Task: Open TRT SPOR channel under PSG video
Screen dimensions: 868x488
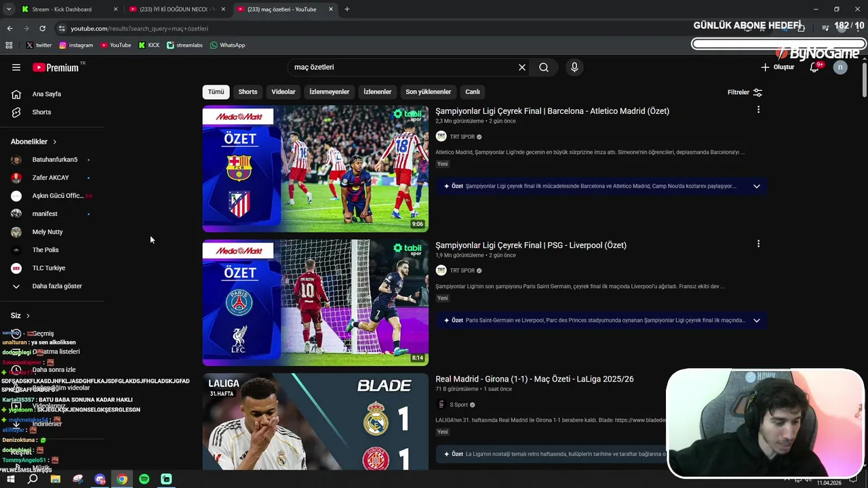Action: pyautogui.click(x=462, y=270)
